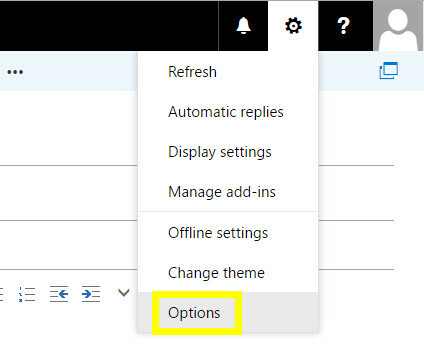Expand more formatting options chevron

124,293
